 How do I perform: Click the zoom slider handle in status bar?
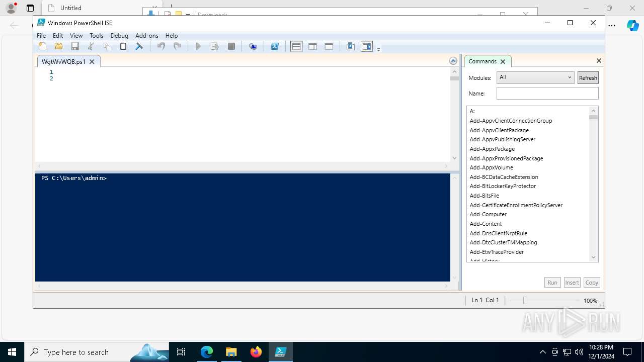(525, 300)
